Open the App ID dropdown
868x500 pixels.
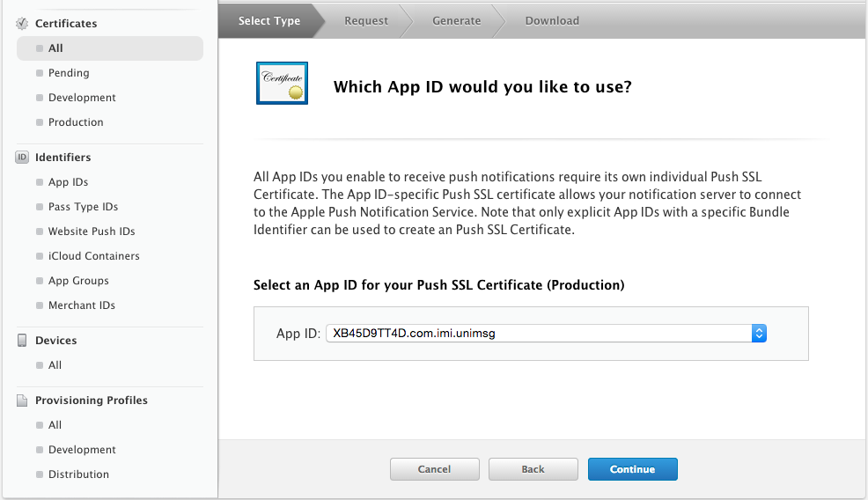[x=546, y=334]
